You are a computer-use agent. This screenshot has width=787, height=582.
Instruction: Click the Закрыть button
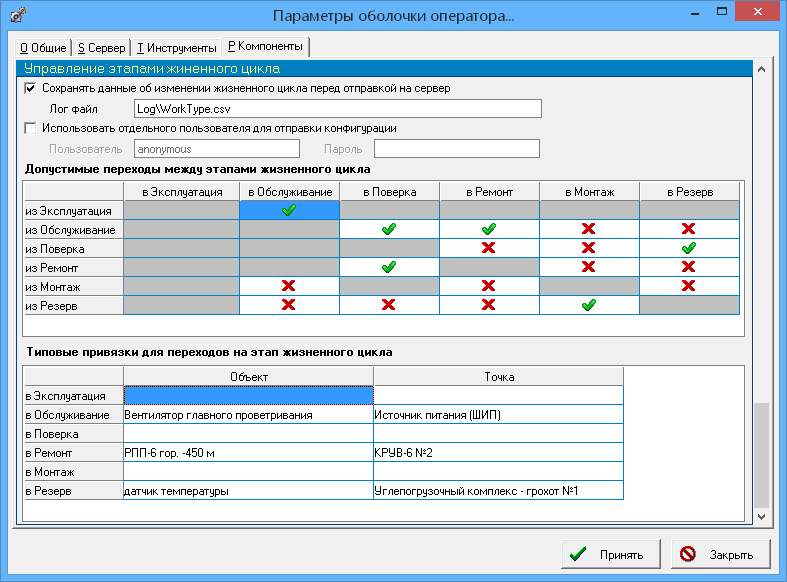pos(721,554)
